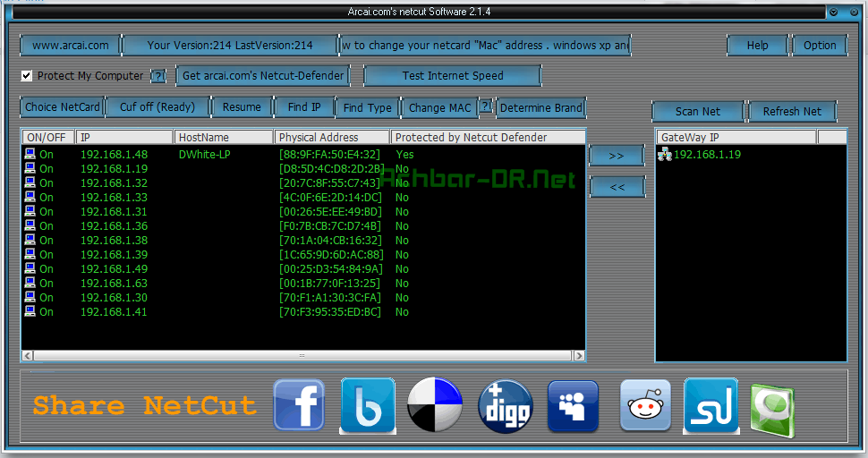Click the Find IP button
The width and height of the screenshot is (868, 458).
304,106
